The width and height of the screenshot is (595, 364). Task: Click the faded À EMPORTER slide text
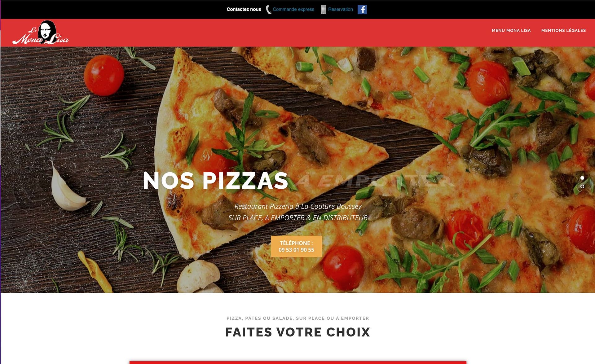click(x=375, y=181)
